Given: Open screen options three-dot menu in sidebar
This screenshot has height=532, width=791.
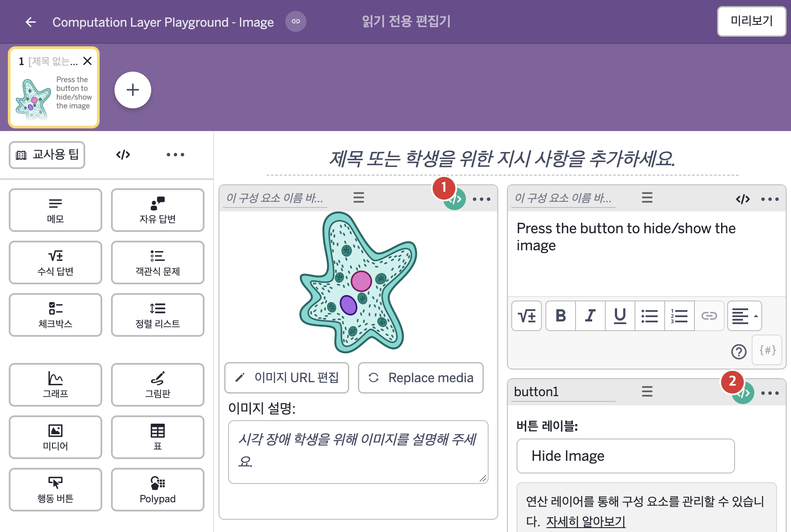Looking at the screenshot, I should (x=175, y=155).
